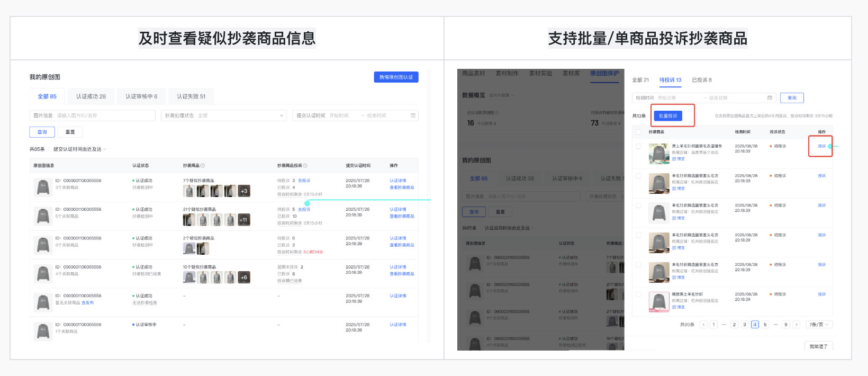The width and height of the screenshot is (868, 376).
Task: Open +11 more suspected products overlay
Action: point(244,220)
